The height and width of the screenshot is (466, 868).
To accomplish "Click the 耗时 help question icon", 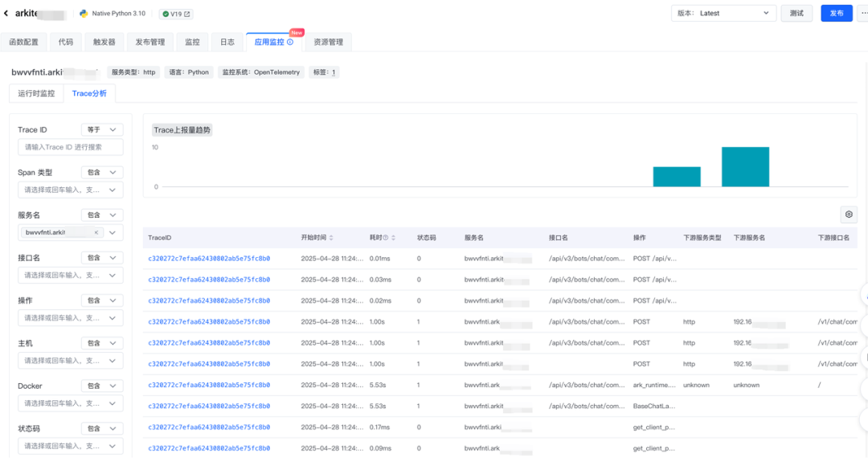I will coord(385,238).
